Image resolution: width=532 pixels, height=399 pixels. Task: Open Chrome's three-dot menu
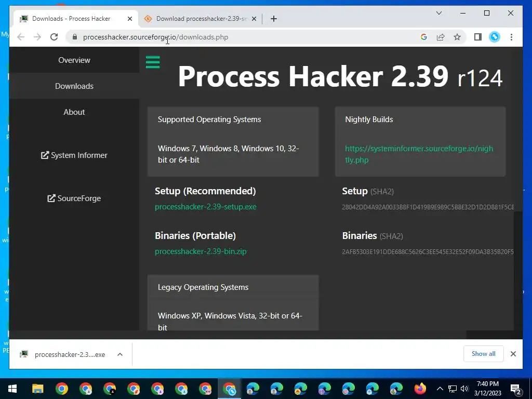[x=511, y=37]
